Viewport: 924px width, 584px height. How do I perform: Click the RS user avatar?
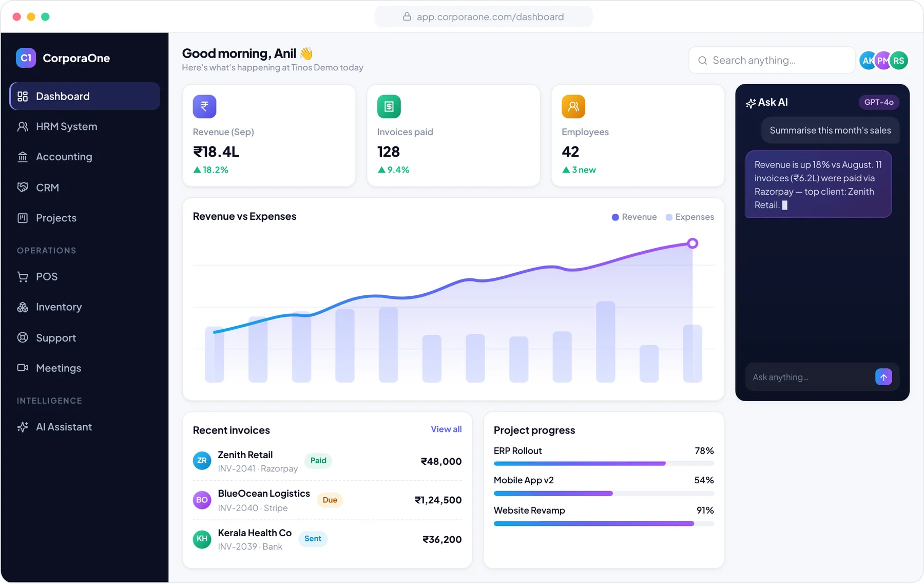point(899,61)
